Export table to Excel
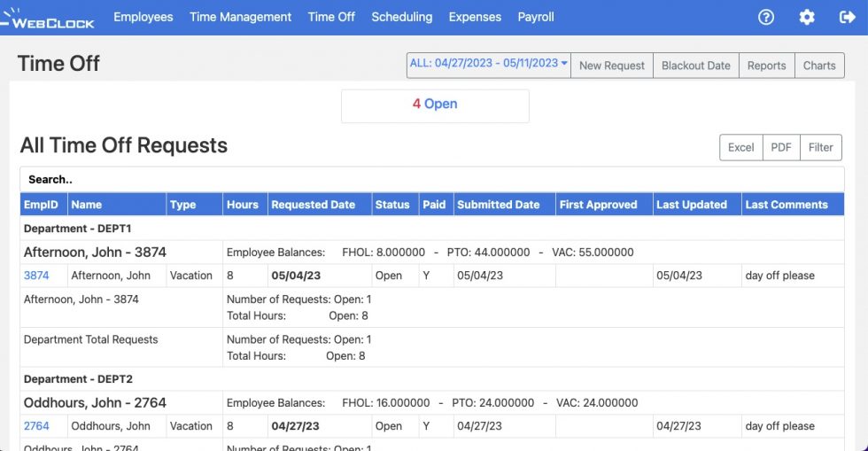 click(740, 147)
